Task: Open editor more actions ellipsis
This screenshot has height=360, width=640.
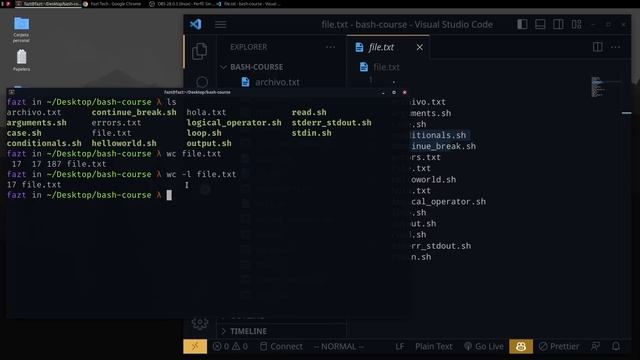Action: (x=616, y=47)
